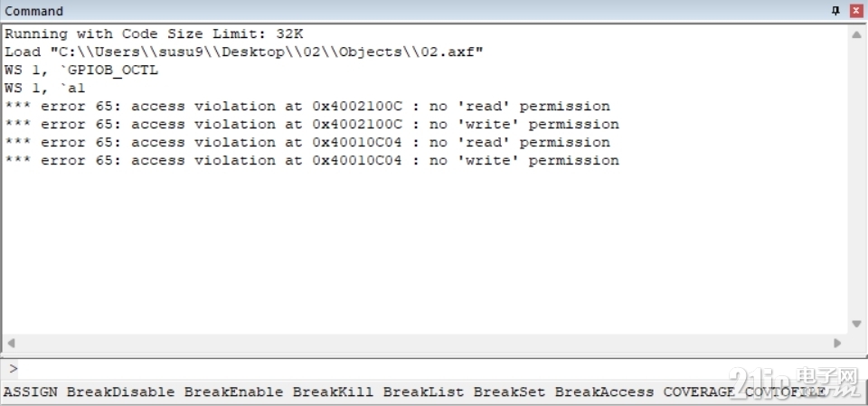The height and width of the screenshot is (406, 868).
Task: Click the vertical scrollbar up arrow
Action: [856, 34]
